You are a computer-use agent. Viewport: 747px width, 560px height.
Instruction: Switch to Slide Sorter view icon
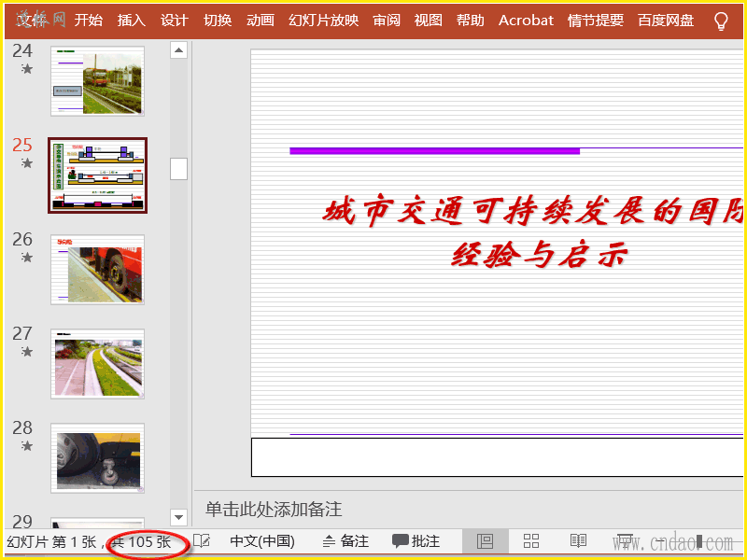point(531,541)
